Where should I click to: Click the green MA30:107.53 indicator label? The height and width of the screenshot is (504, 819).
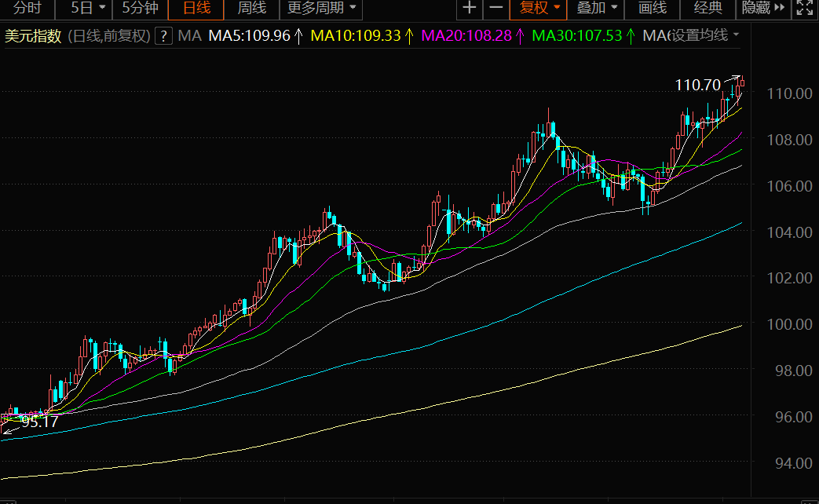577,36
